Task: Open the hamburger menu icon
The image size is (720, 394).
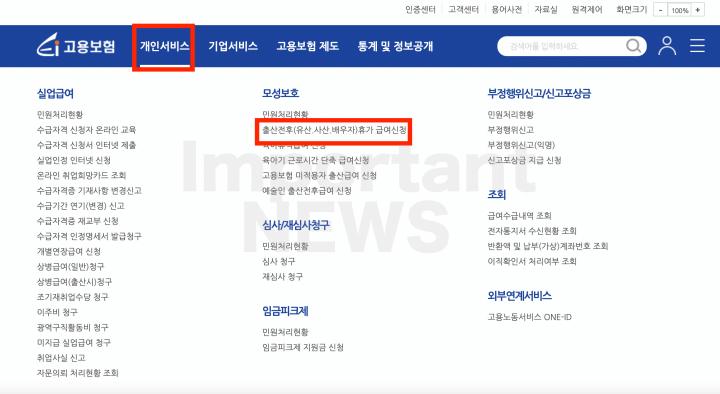Action: click(x=697, y=46)
